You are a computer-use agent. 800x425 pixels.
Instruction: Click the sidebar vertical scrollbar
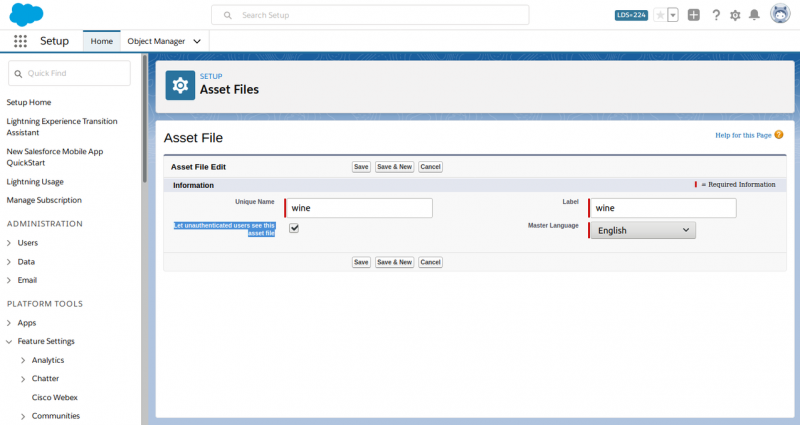(x=145, y=119)
